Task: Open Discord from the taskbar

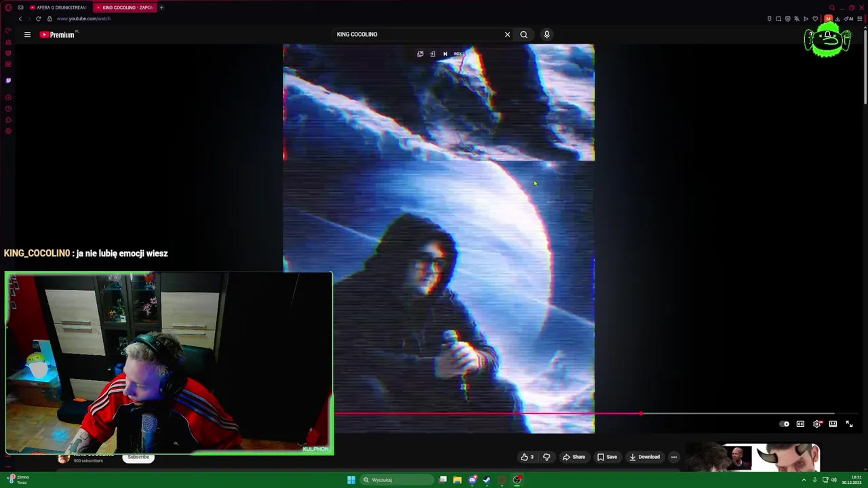Action: click(473, 480)
